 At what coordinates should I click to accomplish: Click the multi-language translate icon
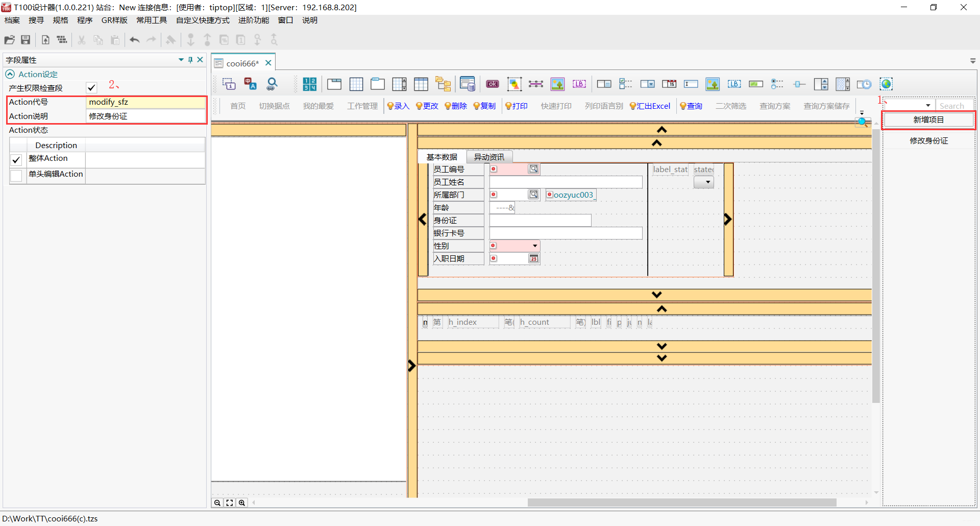tap(250, 84)
